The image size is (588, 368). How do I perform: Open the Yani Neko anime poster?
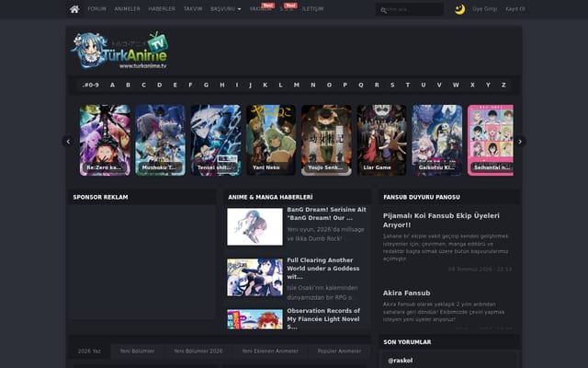tap(271, 140)
